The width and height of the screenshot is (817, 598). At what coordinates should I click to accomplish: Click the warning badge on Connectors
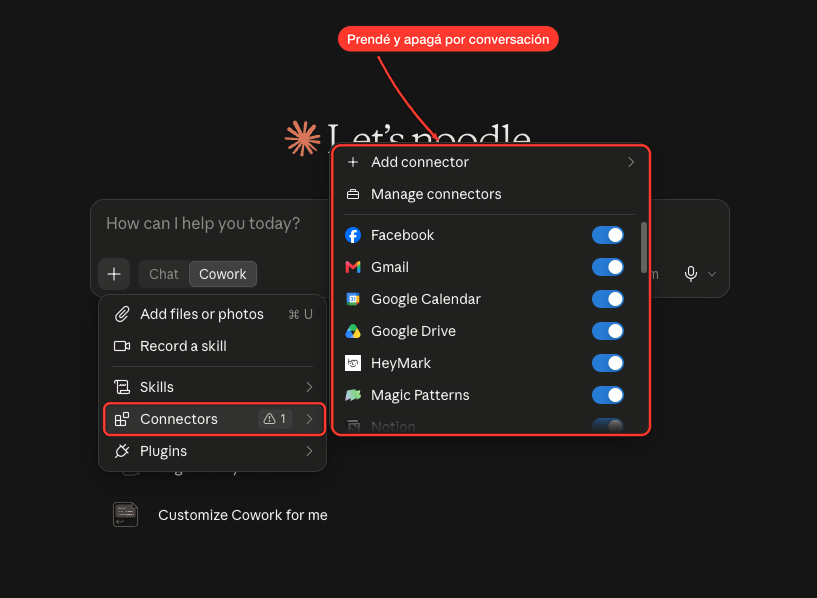tap(275, 419)
